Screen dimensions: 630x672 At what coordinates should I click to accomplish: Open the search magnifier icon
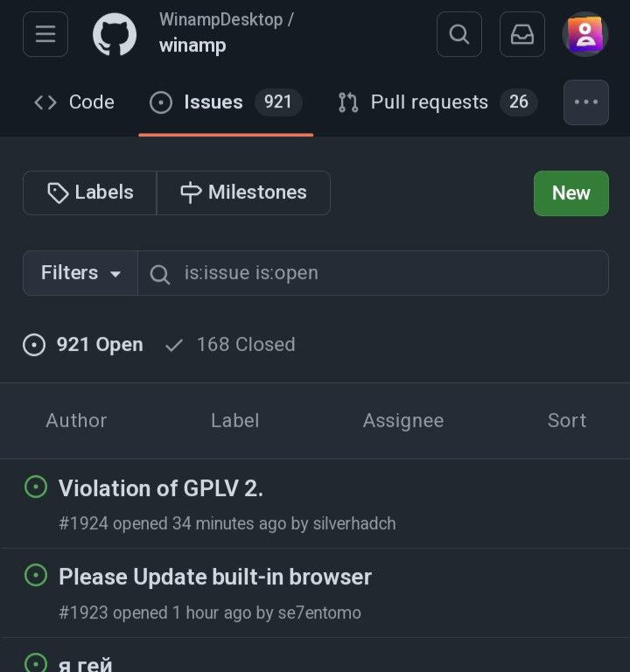pos(458,34)
